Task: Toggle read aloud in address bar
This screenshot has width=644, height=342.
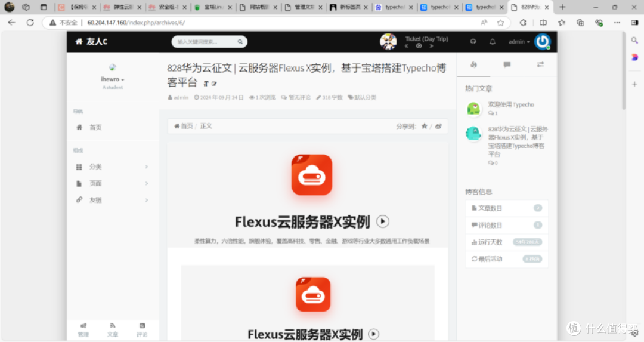Action: (x=484, y=23)
